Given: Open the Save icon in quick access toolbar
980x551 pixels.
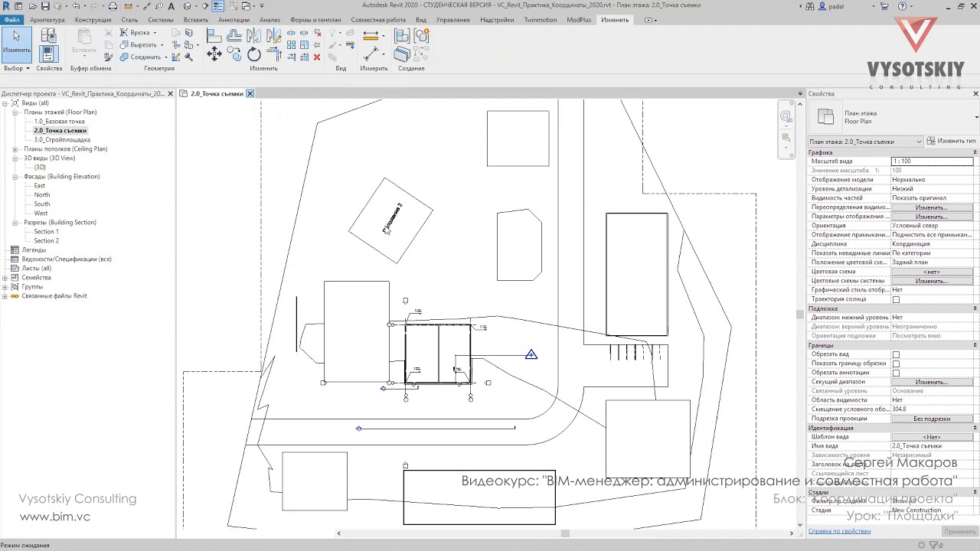Looking at the screenshot, I should tap(46, 6).
